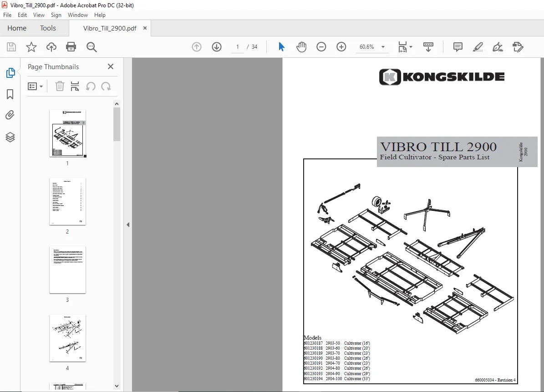Viewport: 544px width, 392px height.
Task: Open the Window menu
Action: pos(78,15)
